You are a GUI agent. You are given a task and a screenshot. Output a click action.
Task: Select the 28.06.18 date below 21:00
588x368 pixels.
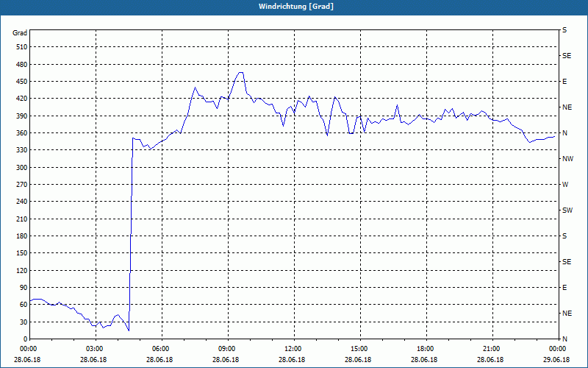490,360
